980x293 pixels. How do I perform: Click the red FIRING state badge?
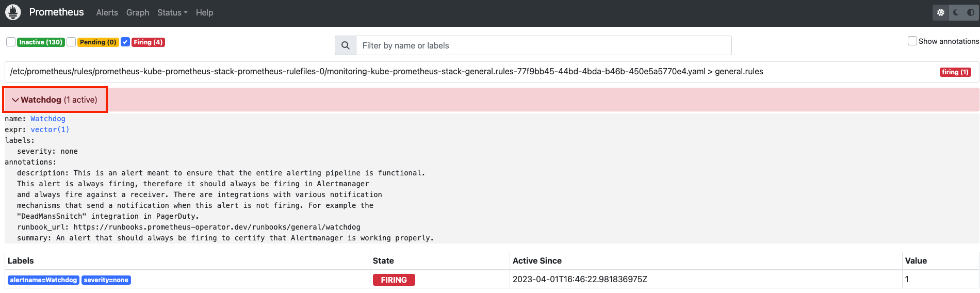[x=394, y=280]
